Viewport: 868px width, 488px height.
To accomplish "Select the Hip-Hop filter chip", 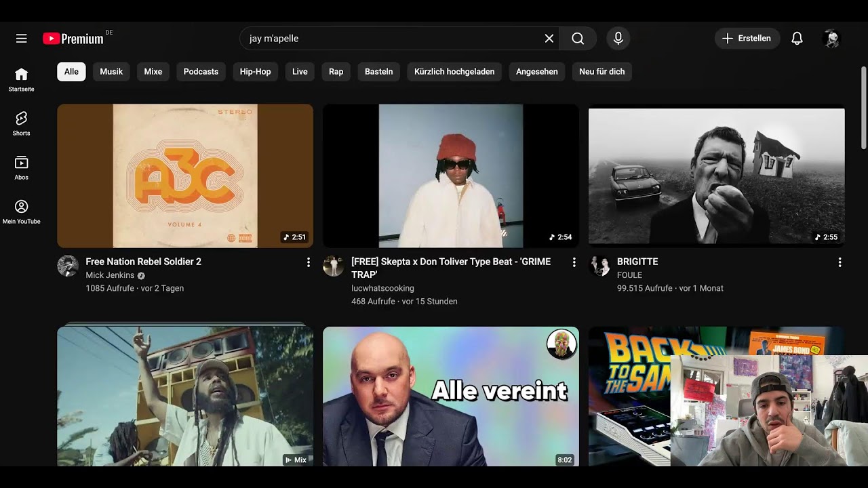I will click(x=255, y=72).
